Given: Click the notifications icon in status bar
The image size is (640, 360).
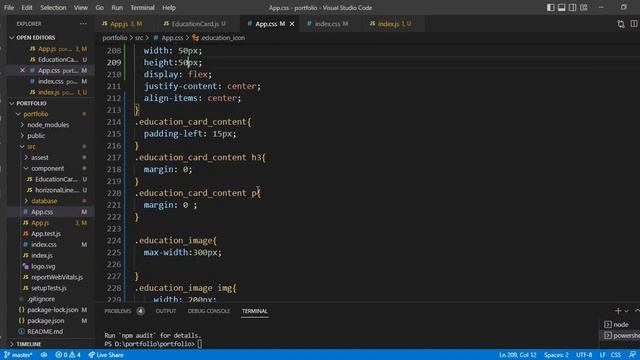Looking at the screenshot, I should pyautogui.click(x=632, y=355).
